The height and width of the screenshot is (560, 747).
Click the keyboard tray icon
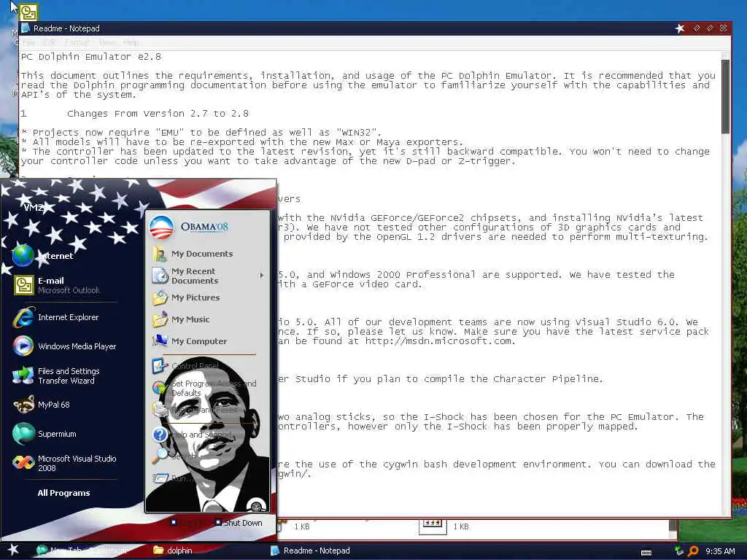click(646, 553)
